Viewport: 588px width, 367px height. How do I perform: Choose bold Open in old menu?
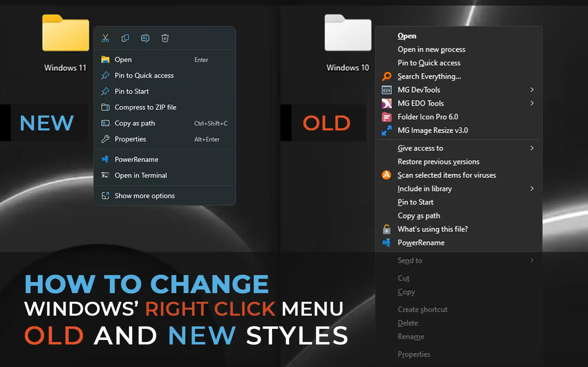click(x=459, y=36)
